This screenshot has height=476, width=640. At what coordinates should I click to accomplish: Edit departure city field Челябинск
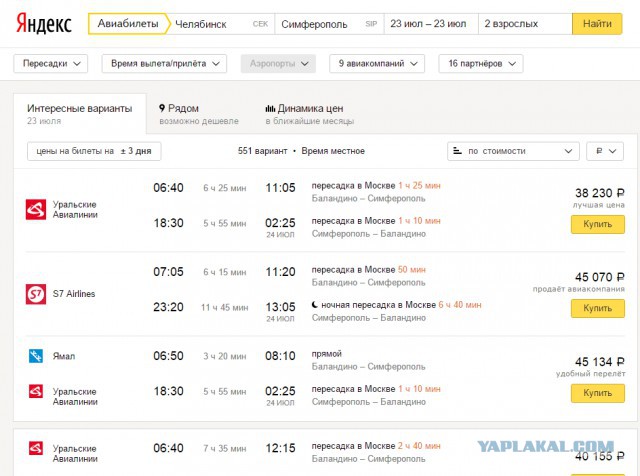[221, 24]
